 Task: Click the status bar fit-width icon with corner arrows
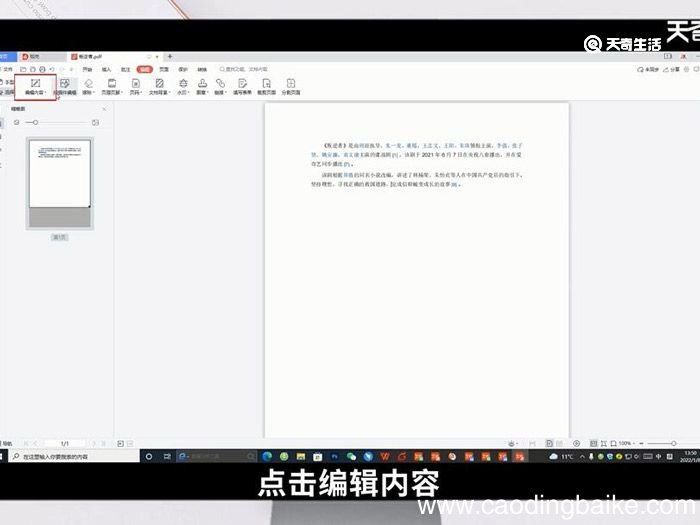[x=604, y=443]
